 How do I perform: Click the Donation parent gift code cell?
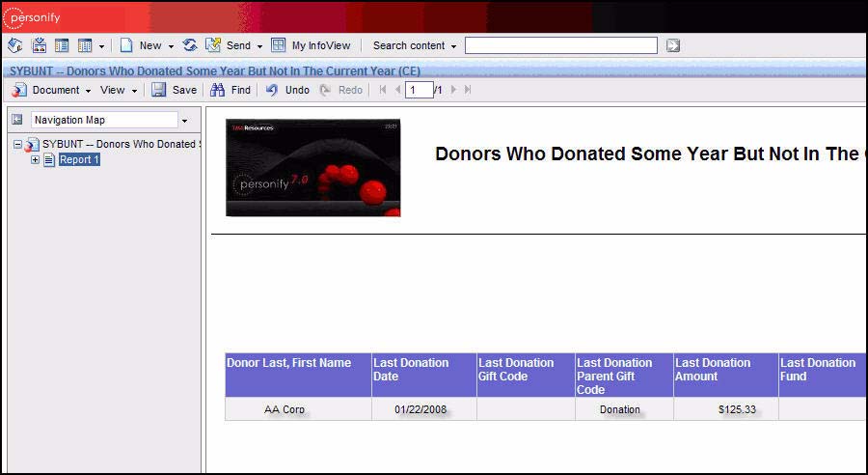click(x=624, y=409)
